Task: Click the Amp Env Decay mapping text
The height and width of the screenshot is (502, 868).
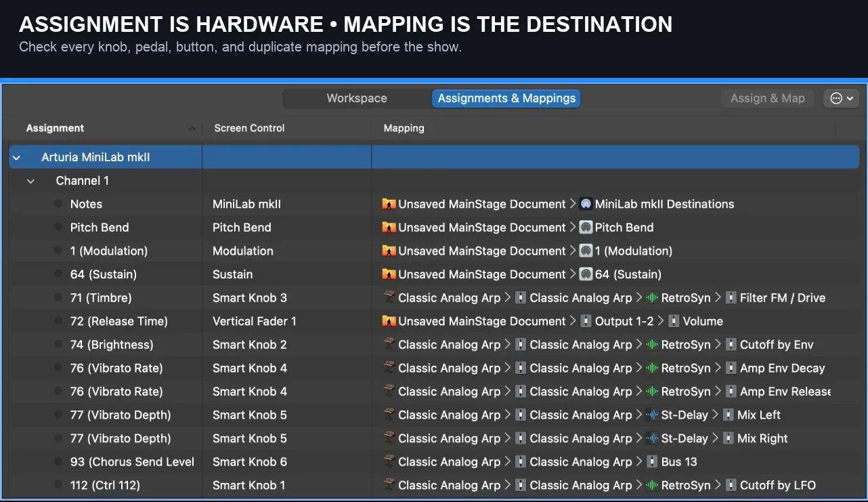Action: [783, 368]
